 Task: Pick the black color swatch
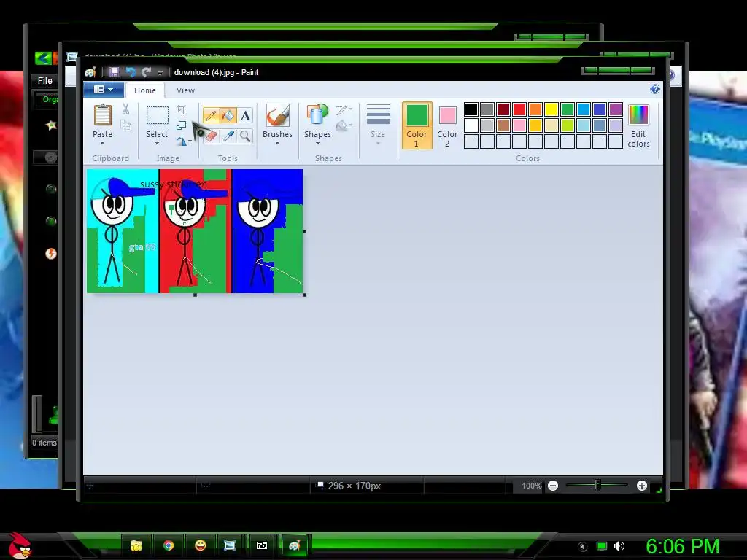(x=471, y=109)
